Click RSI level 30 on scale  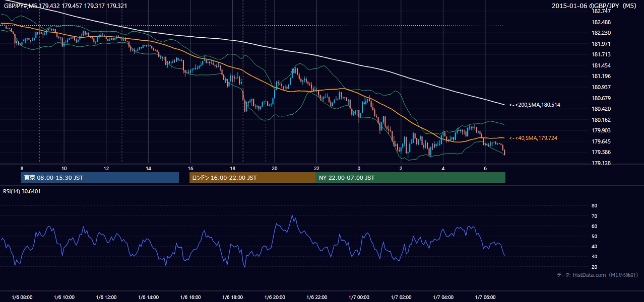[x=594, y=257]
